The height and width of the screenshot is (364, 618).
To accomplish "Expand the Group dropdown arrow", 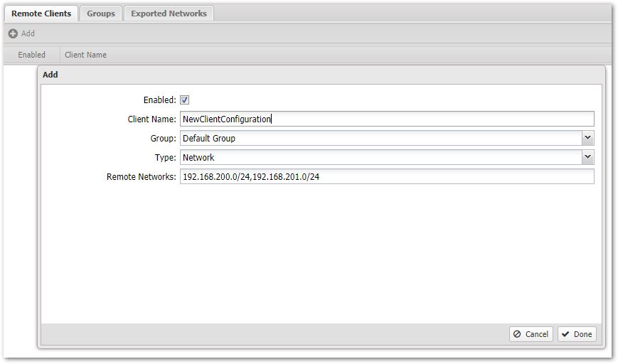I will click(587, 138).
